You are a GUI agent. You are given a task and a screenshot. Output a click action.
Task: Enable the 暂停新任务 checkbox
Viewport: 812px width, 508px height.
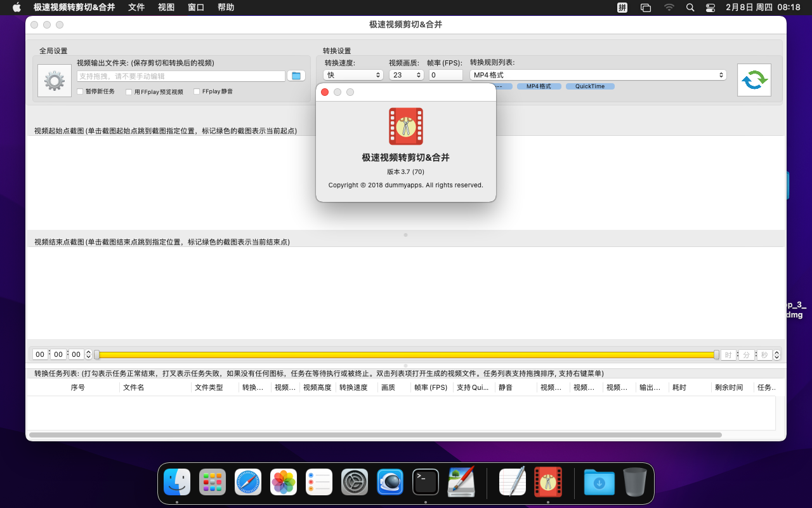(80, 91)
